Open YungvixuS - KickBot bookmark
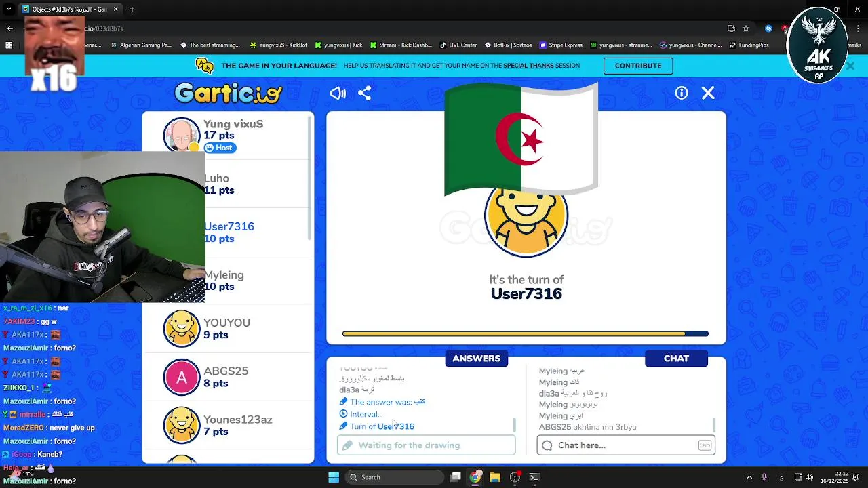868x488 pixels. coord(279,45)
